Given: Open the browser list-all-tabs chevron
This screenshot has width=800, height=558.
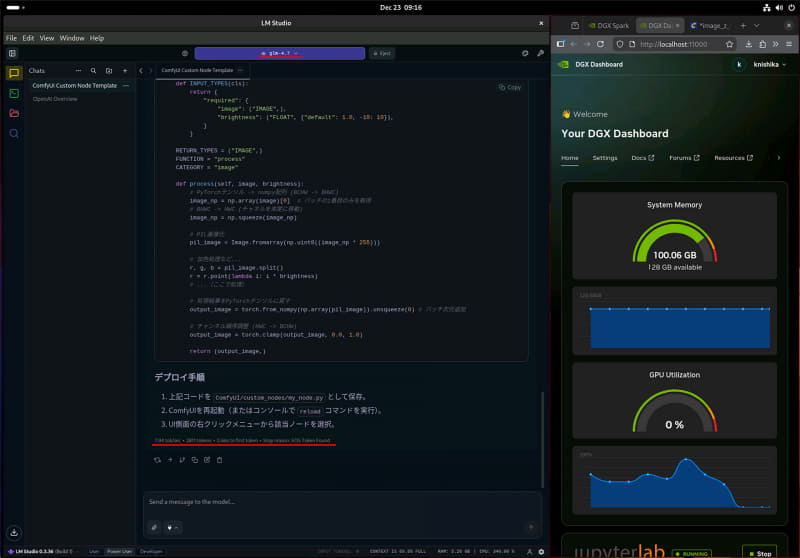Looking at the screenshot, I should coord(757,26).
